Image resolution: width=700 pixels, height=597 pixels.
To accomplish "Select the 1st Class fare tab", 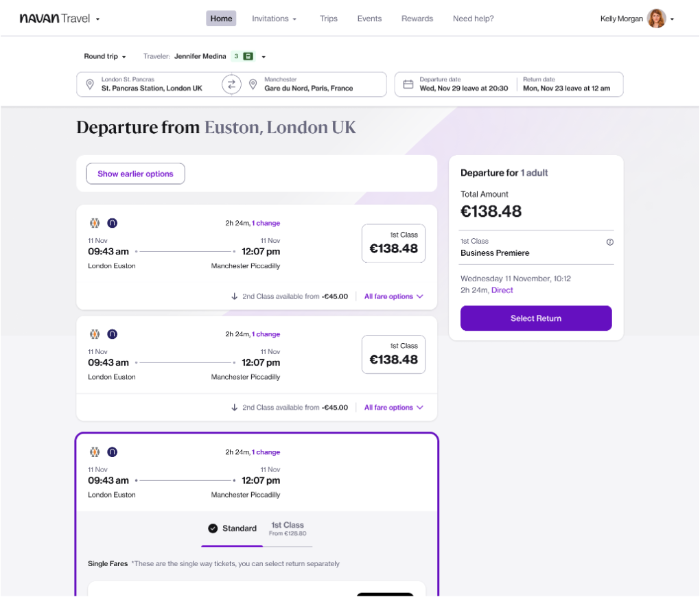I will (288, 528).
